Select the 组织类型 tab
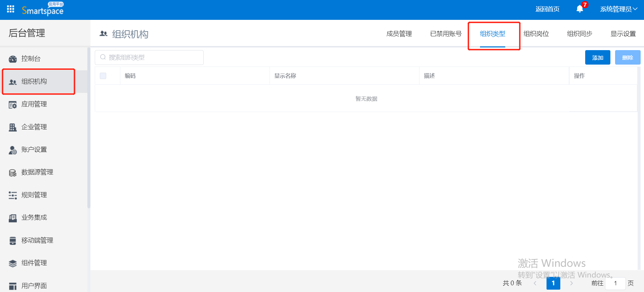 (492, 34)
